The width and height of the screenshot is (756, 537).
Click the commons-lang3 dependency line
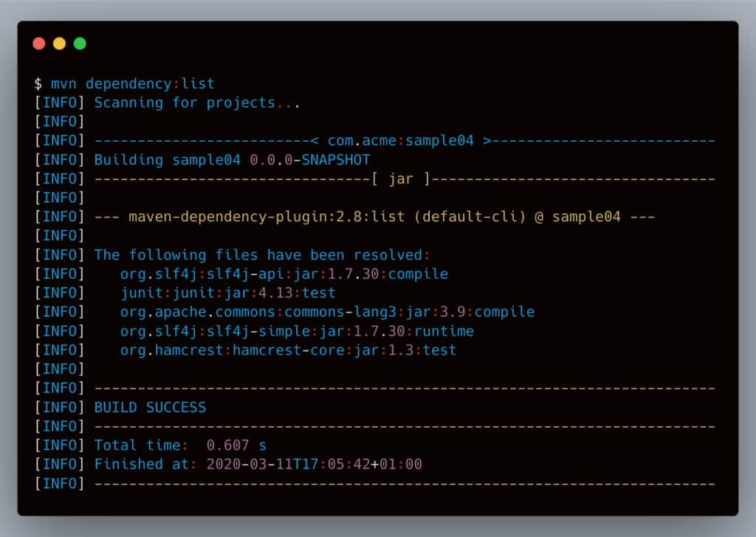(x=327, y=312)
